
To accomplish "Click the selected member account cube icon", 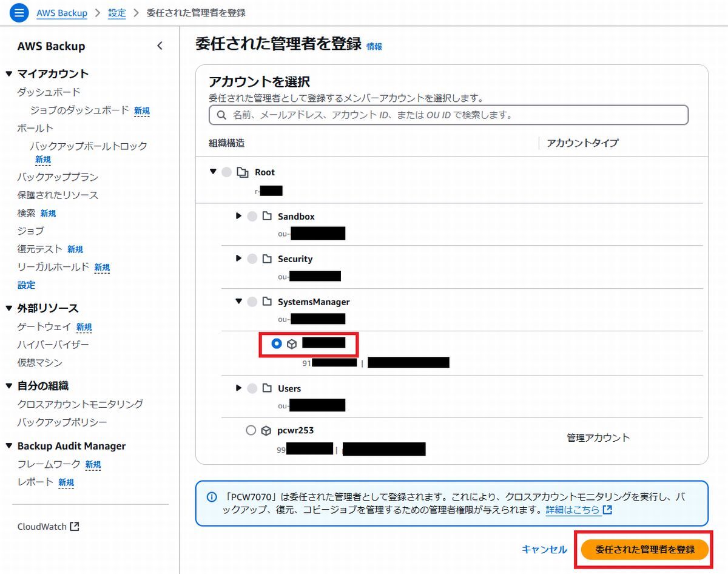I will (292, 344).
